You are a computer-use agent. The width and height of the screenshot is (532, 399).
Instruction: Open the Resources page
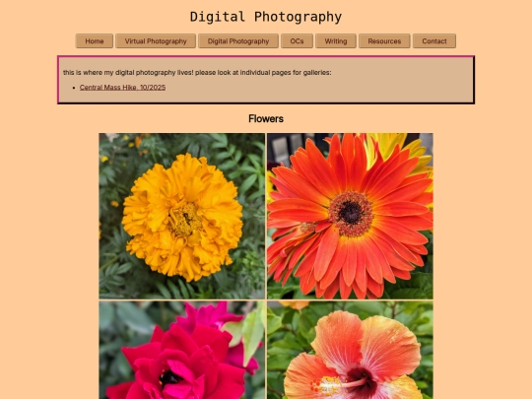click(x=384, y=41)
